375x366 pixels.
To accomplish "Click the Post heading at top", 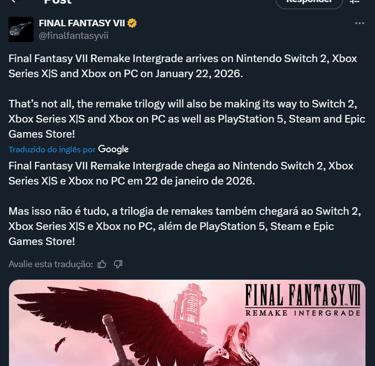I will 57,2.
